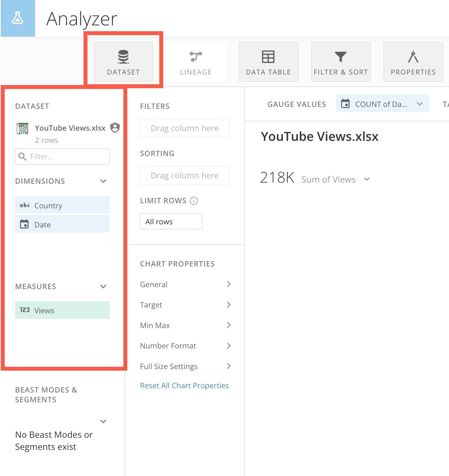The width and height of the screenshot is (449, 476).
Task: Open the Properties panel
Action: [x=413, y=62]
